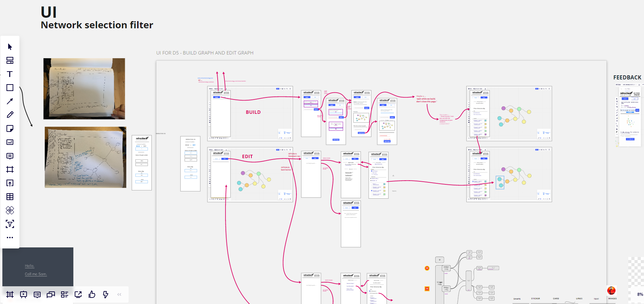Click the STICKER label at canvas bottom
644x304 pixels.
(x=536, y=299)
